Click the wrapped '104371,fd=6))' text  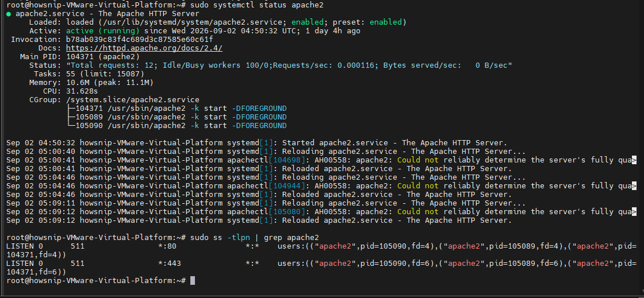point(36,272)
